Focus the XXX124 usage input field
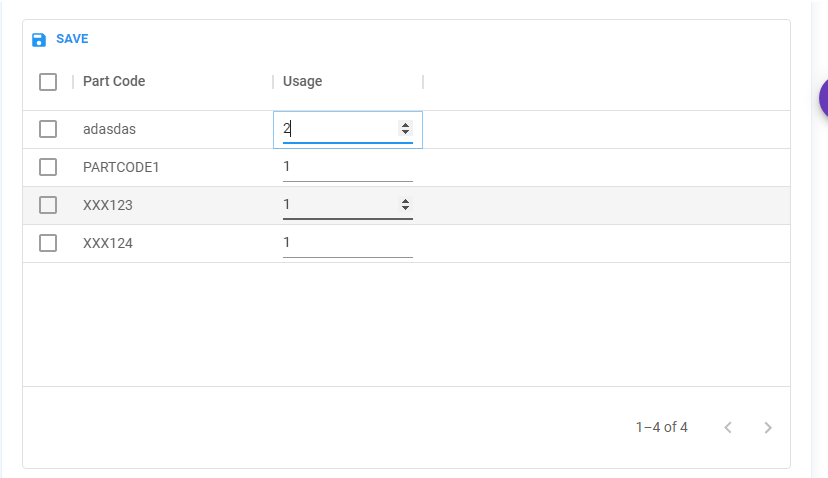 347,243
